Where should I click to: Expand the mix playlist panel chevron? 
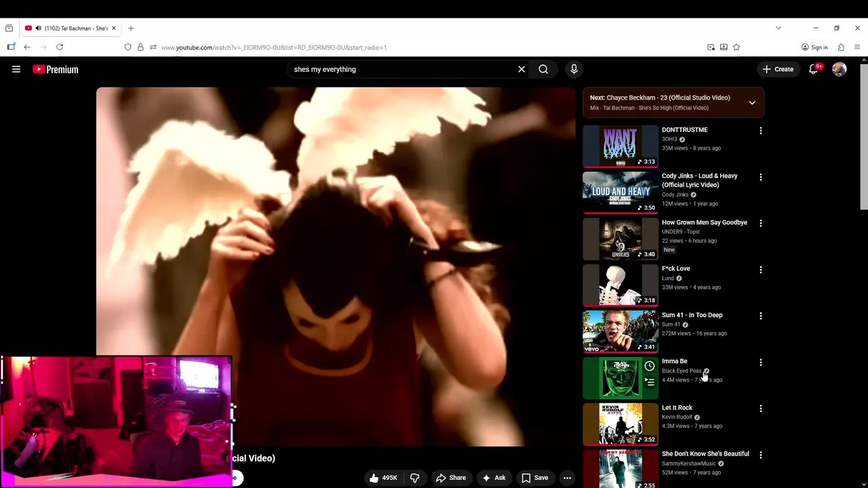click(752, 102)
